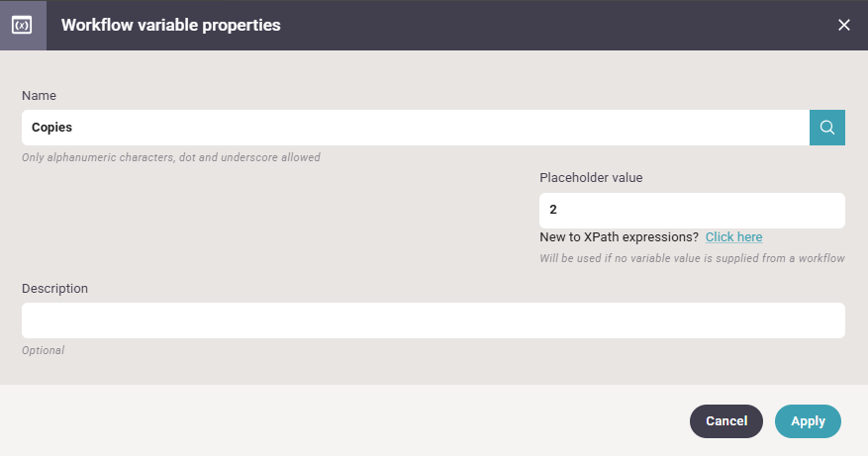
Task: Select the value 2 in Placeholder field
Action: [x=553, y=209]
